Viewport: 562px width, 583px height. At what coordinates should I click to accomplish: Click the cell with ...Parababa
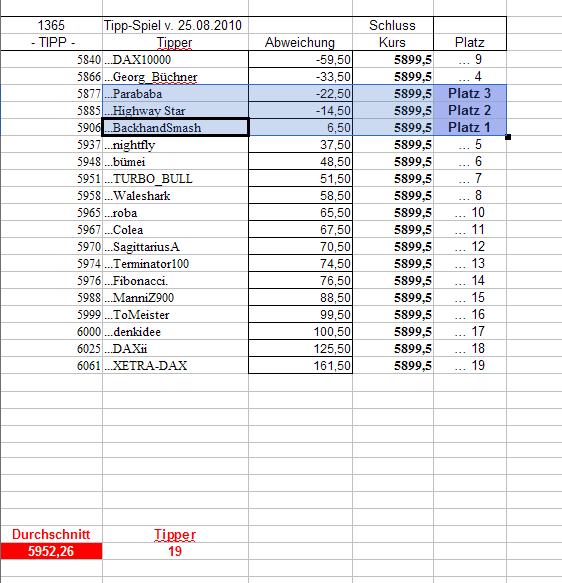pyautogui.click(x=175, y=93)
